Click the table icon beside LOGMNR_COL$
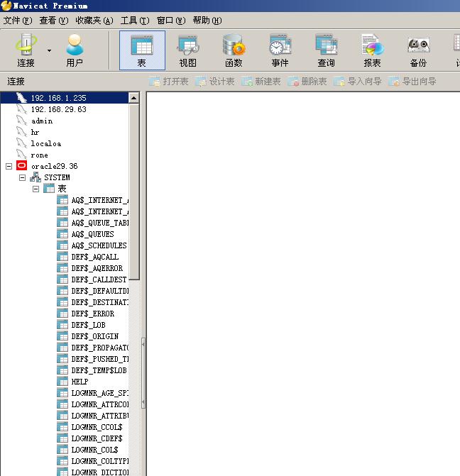The height and width of the screenshot is (476, 460). coord(62,450)
